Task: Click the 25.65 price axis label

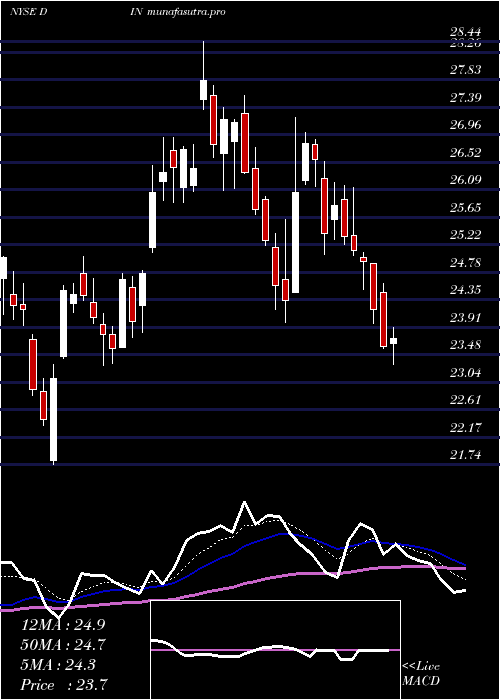Action: click(466, 208)
